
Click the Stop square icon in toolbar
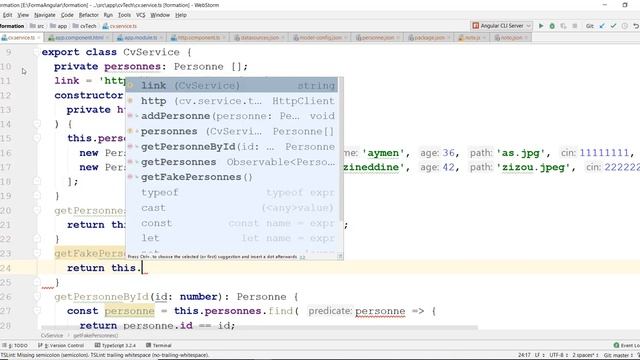575,26
